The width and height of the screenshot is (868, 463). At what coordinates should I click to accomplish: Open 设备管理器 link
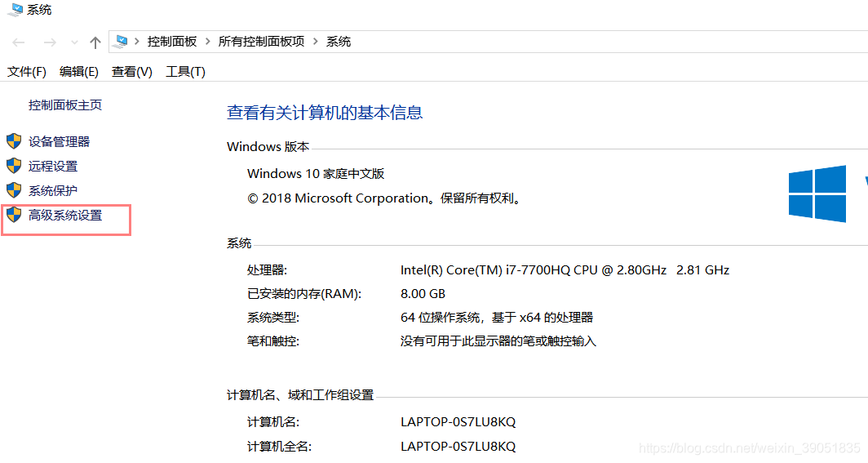coord(60,142)
